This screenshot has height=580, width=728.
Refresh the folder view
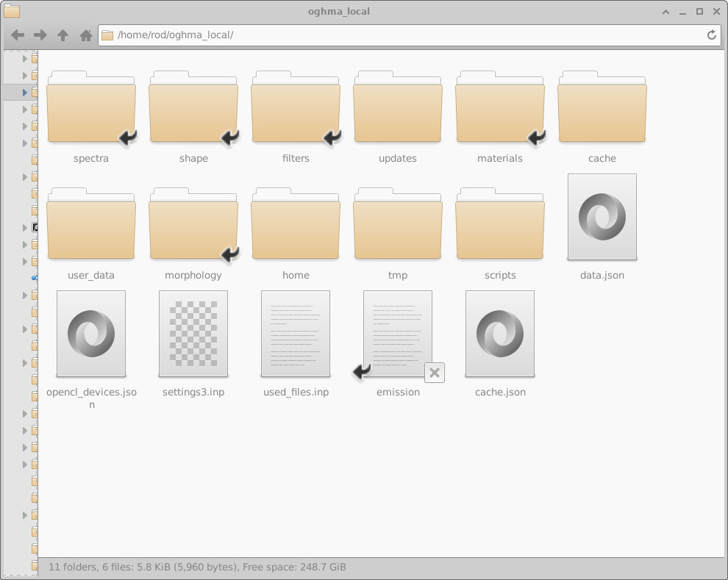coord(711,35)
